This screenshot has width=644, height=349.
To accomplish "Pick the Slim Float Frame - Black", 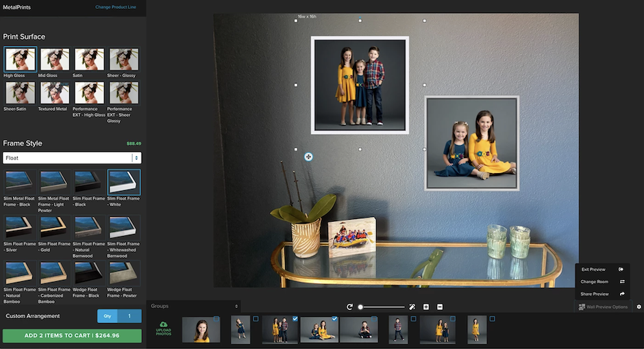I will [88, 181].
